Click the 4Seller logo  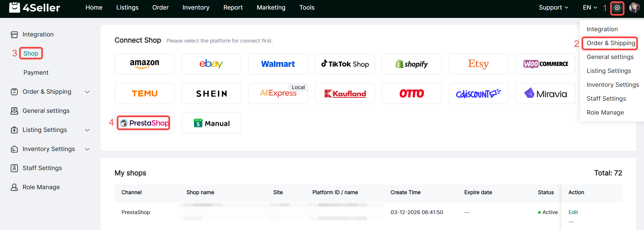[x=34, y=8]
